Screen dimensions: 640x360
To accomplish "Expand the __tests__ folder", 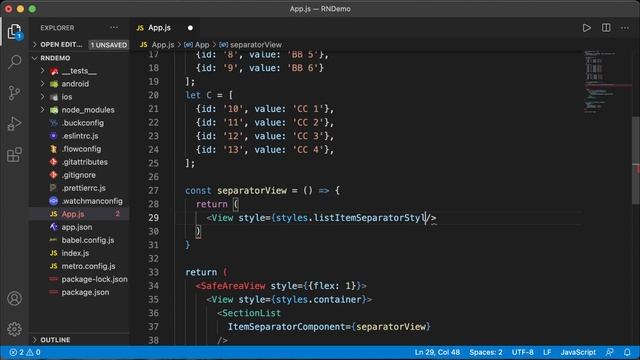I will pyautogui.click(x=79, y=71).
